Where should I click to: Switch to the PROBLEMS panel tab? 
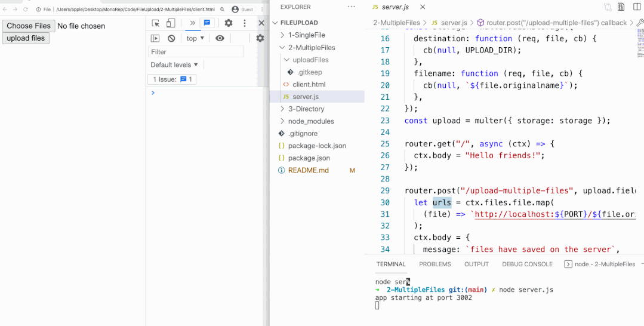pyautogui.click(x=435, y=265)
